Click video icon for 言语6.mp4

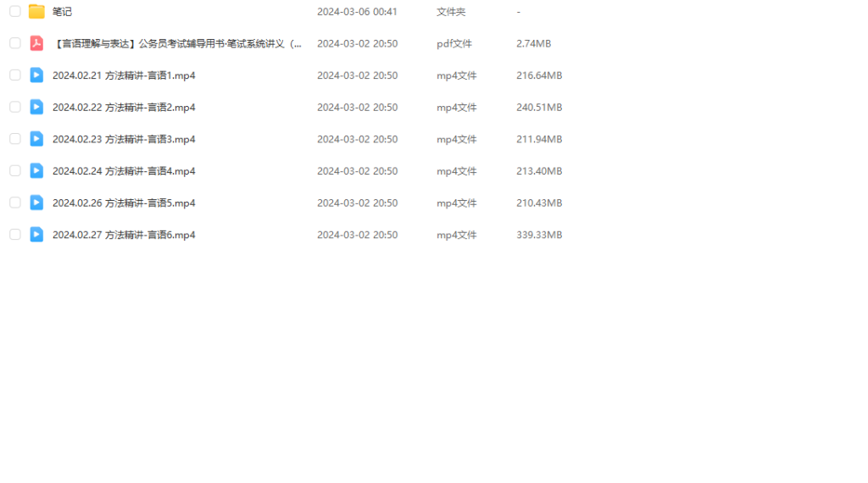[x=36, y=235]
